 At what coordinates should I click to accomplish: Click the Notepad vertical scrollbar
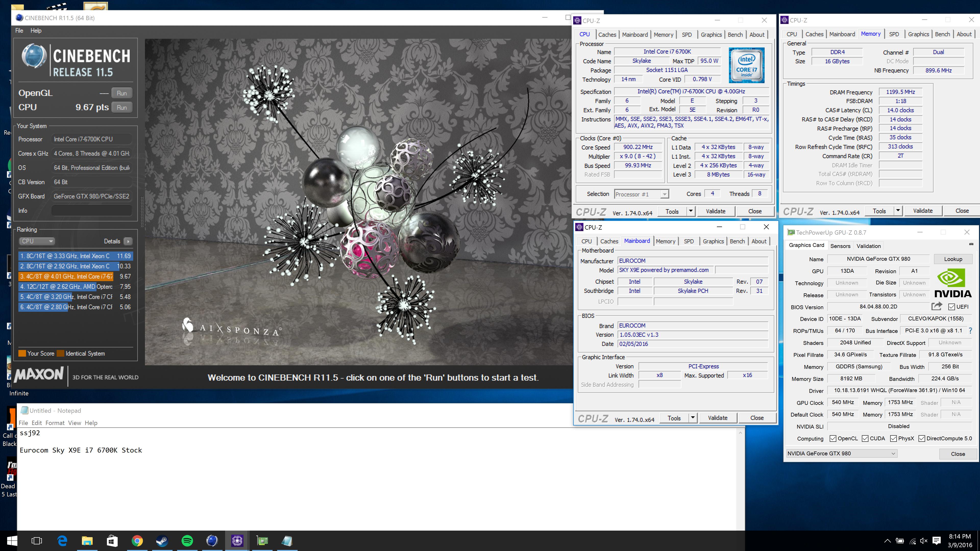pos(740,479)
